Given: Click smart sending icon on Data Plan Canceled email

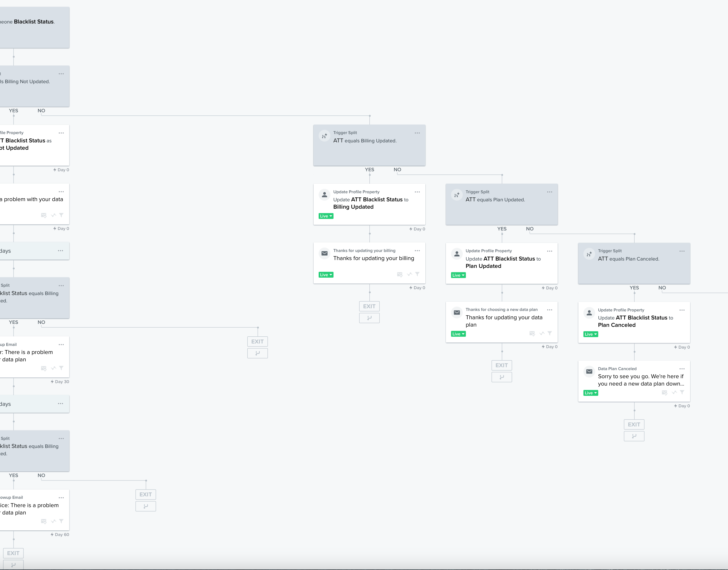Looking at the screenshot, I should [x=664, y=392].
